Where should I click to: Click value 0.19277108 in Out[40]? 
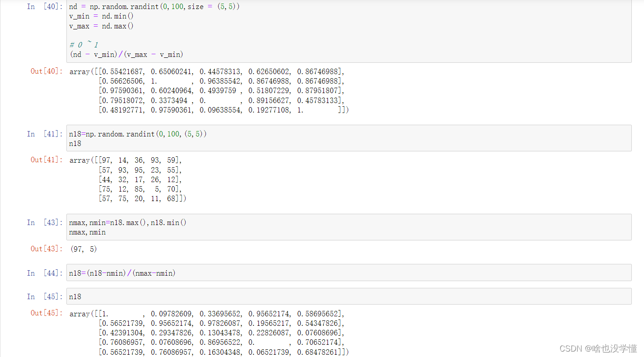pyautogui.click(x=269, y=110)
